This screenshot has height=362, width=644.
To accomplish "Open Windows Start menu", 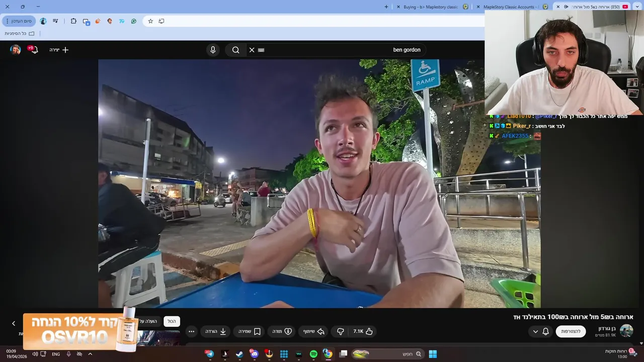I will [x=433, y=354].
